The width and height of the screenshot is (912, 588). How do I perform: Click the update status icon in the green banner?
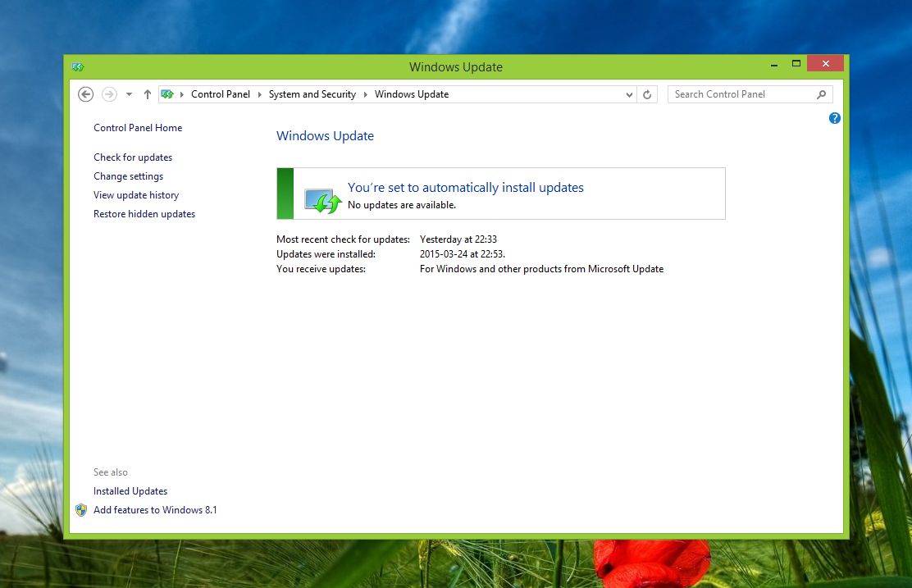[322, 200]
